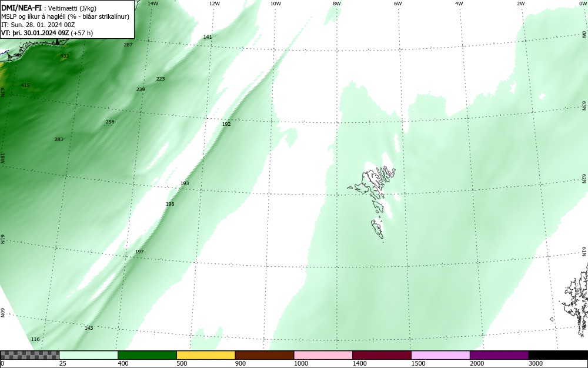This screenshot has width=588, height=368.
Task: Click the map value 116
Action: [x=35, y=339]
